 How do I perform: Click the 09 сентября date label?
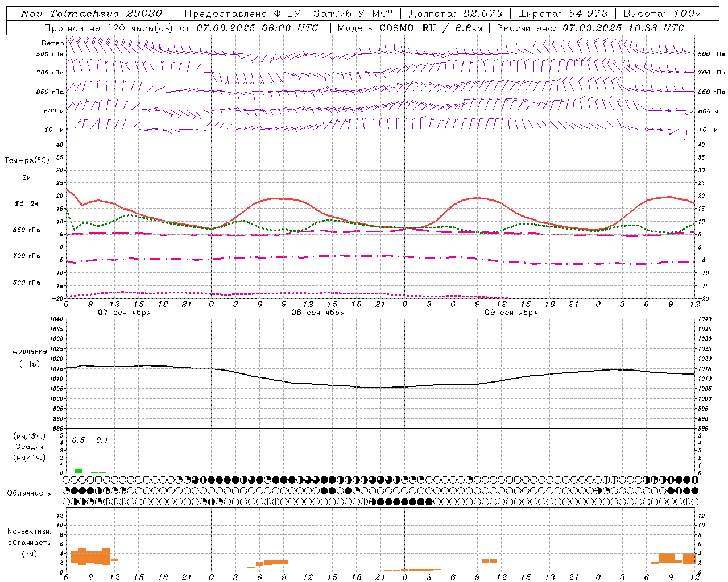tap(511, 313)
